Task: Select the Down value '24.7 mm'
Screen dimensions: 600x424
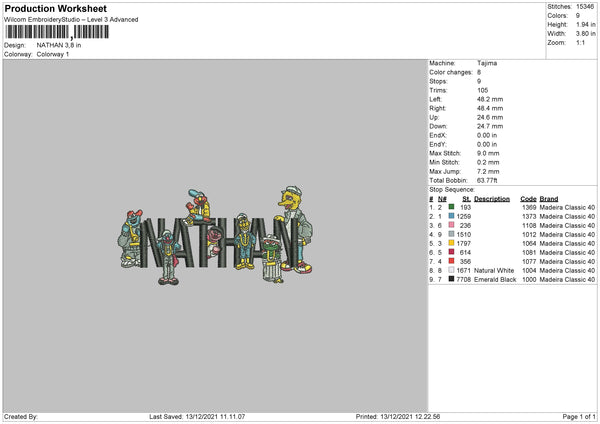Action: tap(490, 126)
